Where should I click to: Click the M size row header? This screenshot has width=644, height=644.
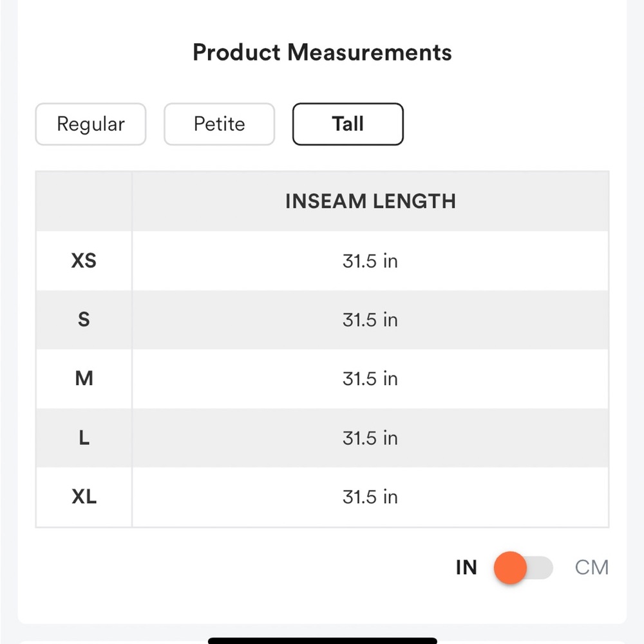(84, 379)
